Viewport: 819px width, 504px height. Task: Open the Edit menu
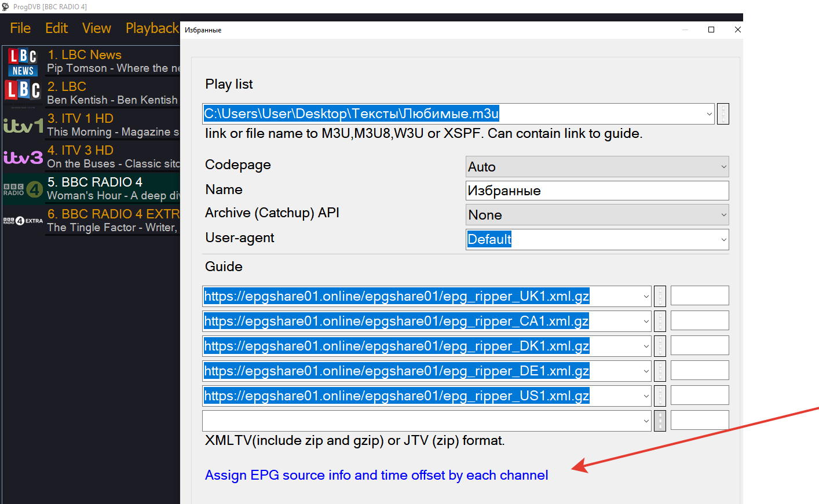pyautogui.click(x=56, y=28)
